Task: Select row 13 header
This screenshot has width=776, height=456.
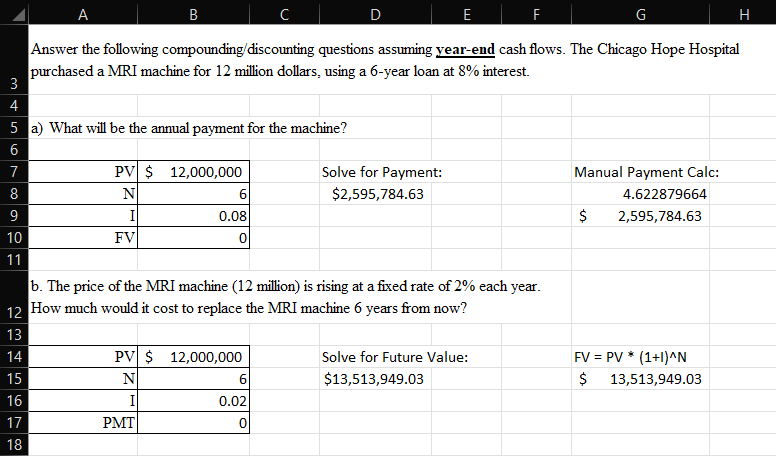Action: 14,335
